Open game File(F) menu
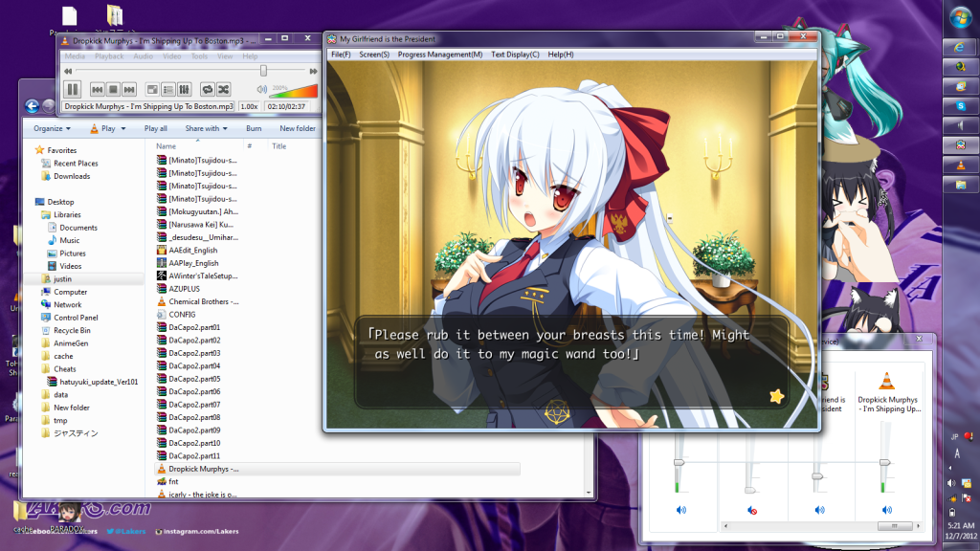The width and height of the screenshot is (980, 551). click(x=341, y=55)
